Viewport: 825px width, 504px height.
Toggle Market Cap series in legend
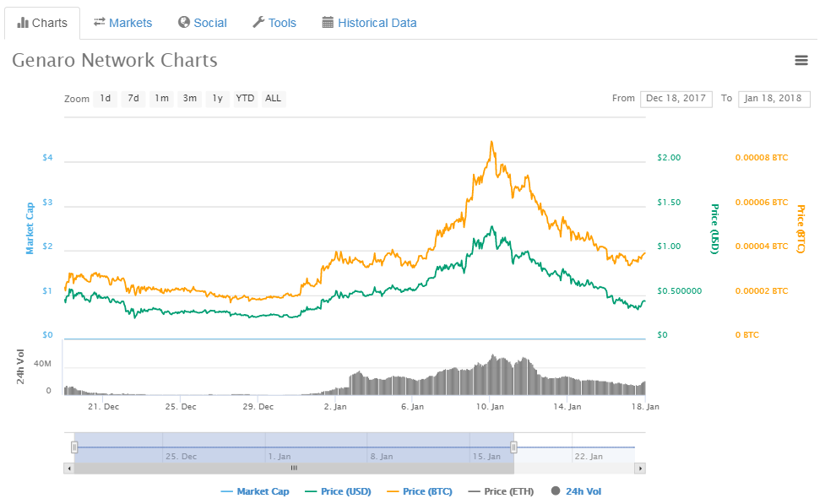point(255,491)
